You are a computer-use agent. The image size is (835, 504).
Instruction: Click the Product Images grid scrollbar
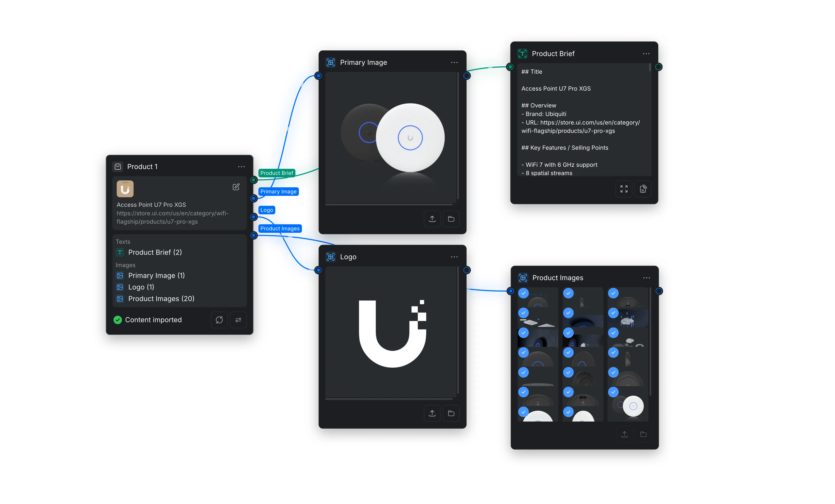(x=650, y=342)
